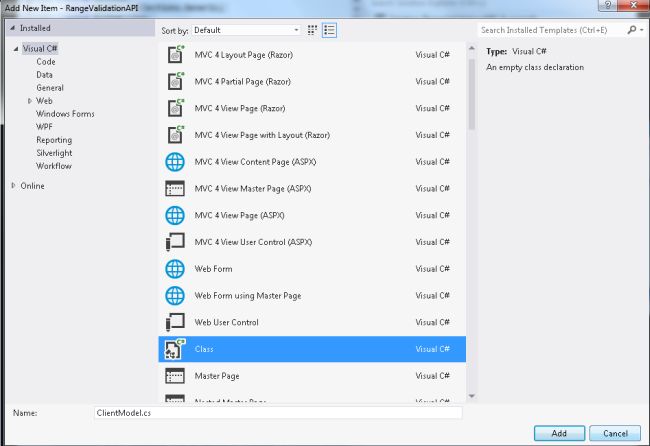Select the Workflow category
Screen dimensions: 650x446
click(54, 166)
